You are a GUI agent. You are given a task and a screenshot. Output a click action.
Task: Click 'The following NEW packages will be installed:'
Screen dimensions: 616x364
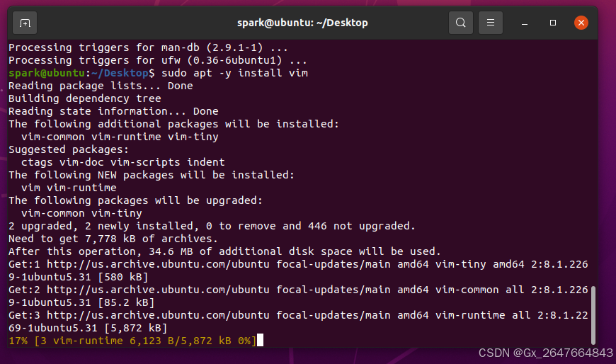pyautogui.click(x=152, y=175)
